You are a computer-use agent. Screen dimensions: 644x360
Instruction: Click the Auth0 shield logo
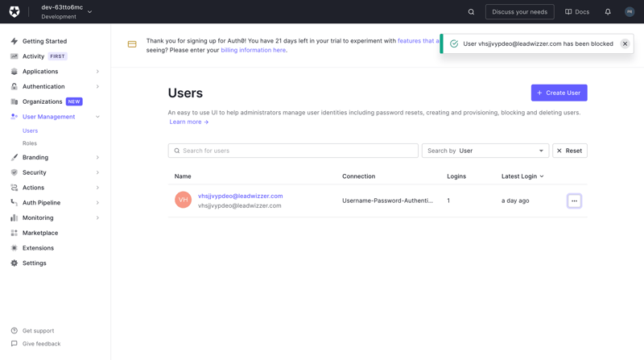pos(14,11)
